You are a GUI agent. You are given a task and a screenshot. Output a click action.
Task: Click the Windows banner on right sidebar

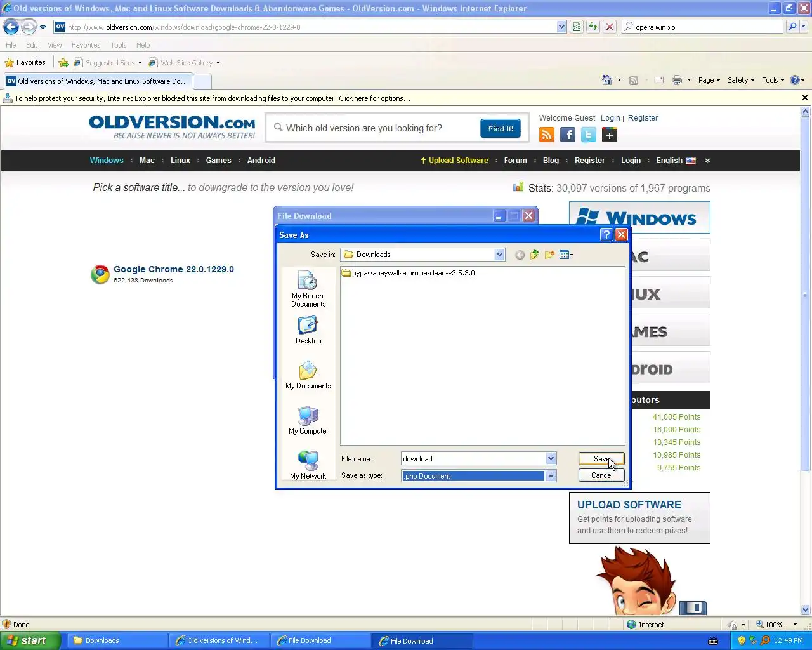pyautogui.click(x=639, y=217)
